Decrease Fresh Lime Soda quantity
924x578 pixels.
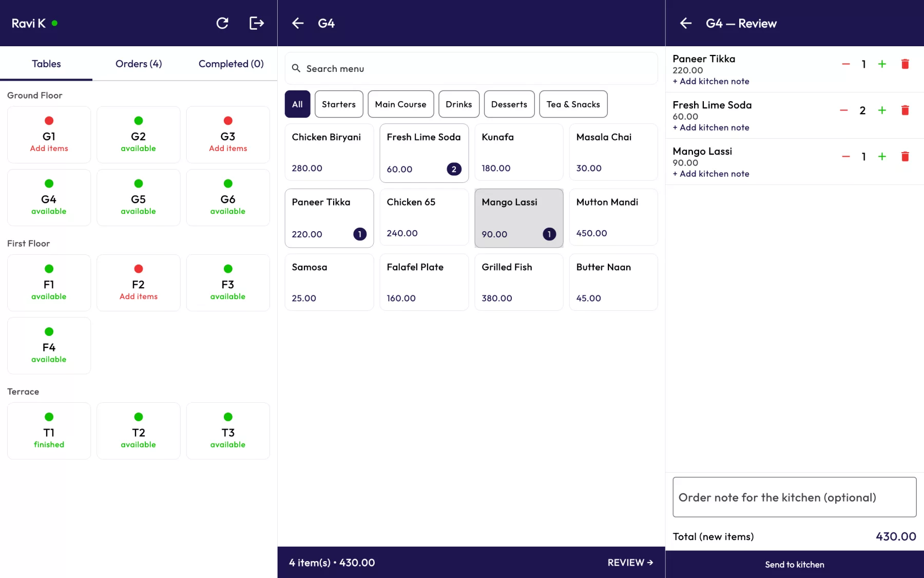[x=844, y=110]
